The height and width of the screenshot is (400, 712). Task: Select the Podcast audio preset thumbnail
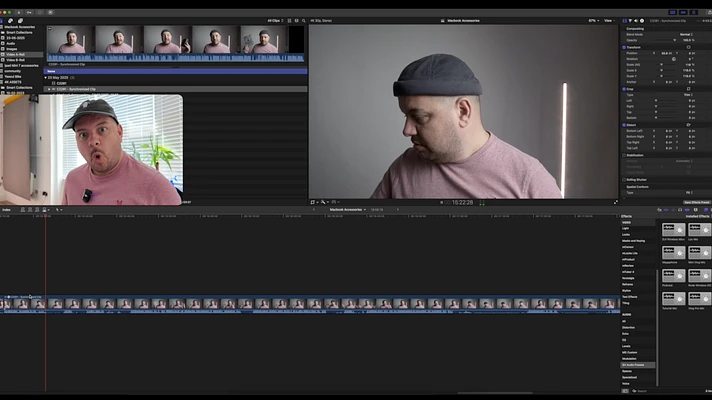(x=673, y=275)
